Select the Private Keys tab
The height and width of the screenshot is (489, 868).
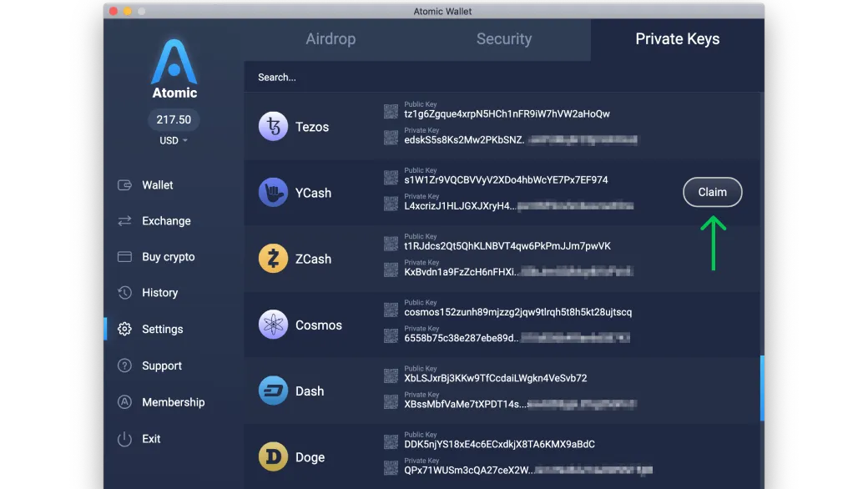(x=678, y=39)
